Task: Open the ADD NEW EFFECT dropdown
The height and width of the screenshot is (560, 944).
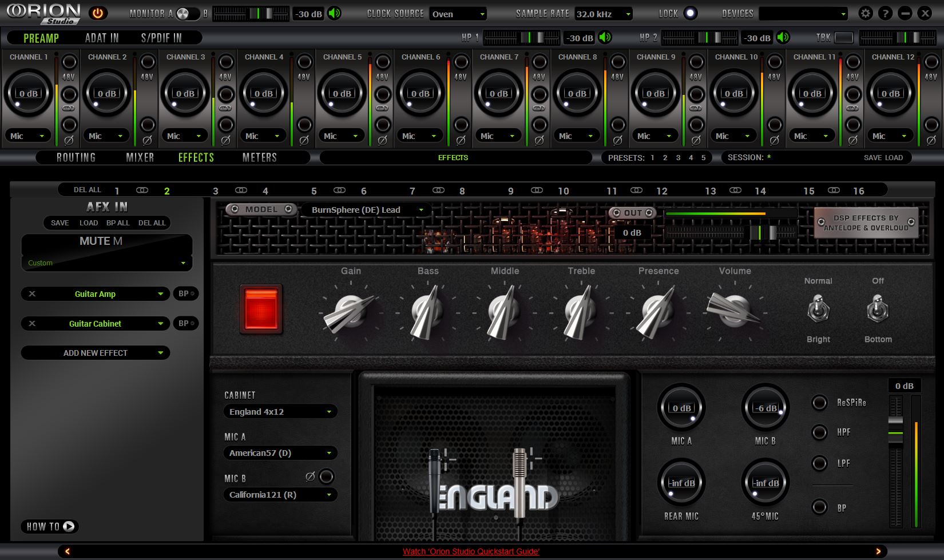Action: click(x=96, y=353)
